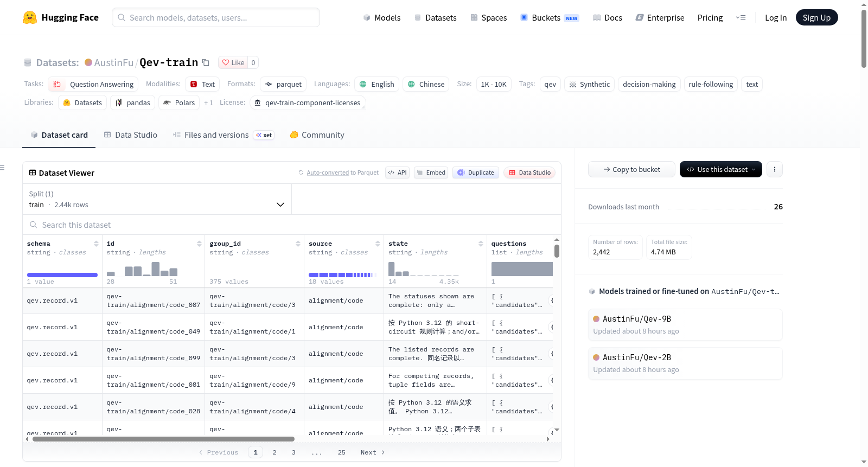Open the AustinFu/Qev-2B model card
Screen dimensions: 868x467
(685, 363)
